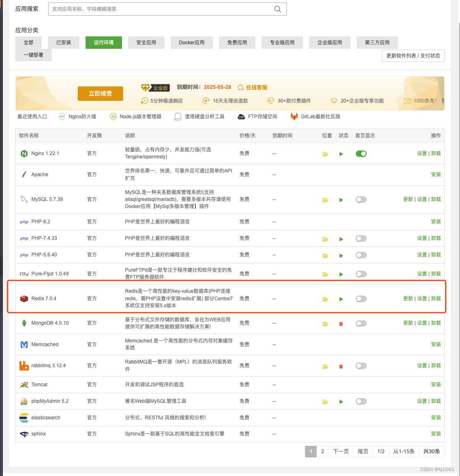Select the 安全应用 category tab

tap(146, 43)
